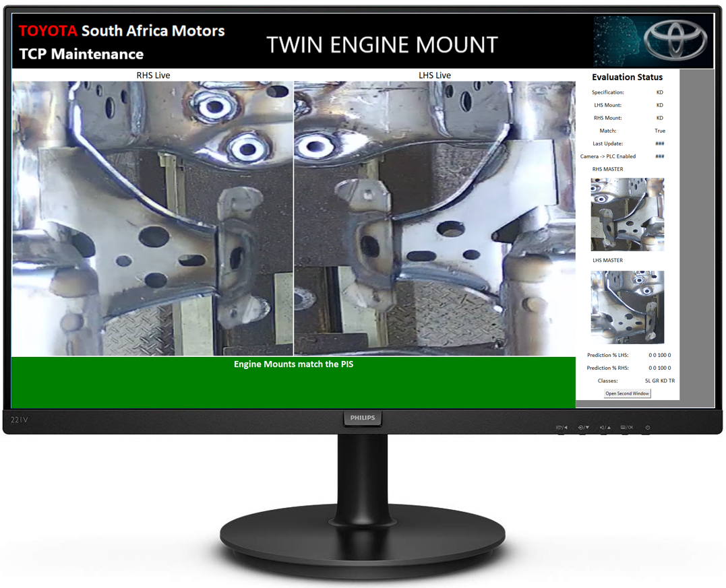Click the 'Classes:' label
The height and width of the screenshot is (588, 726).
(607, 381)
